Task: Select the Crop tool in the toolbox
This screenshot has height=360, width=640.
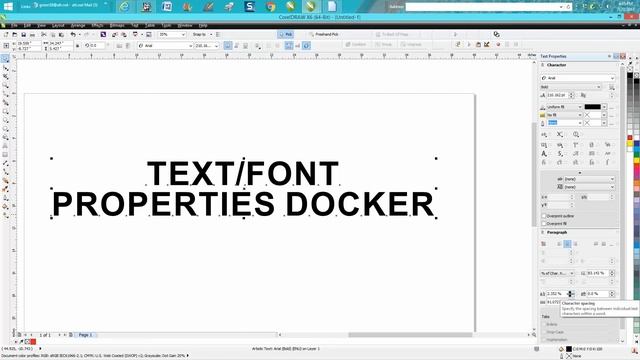Action: (5, 76)
